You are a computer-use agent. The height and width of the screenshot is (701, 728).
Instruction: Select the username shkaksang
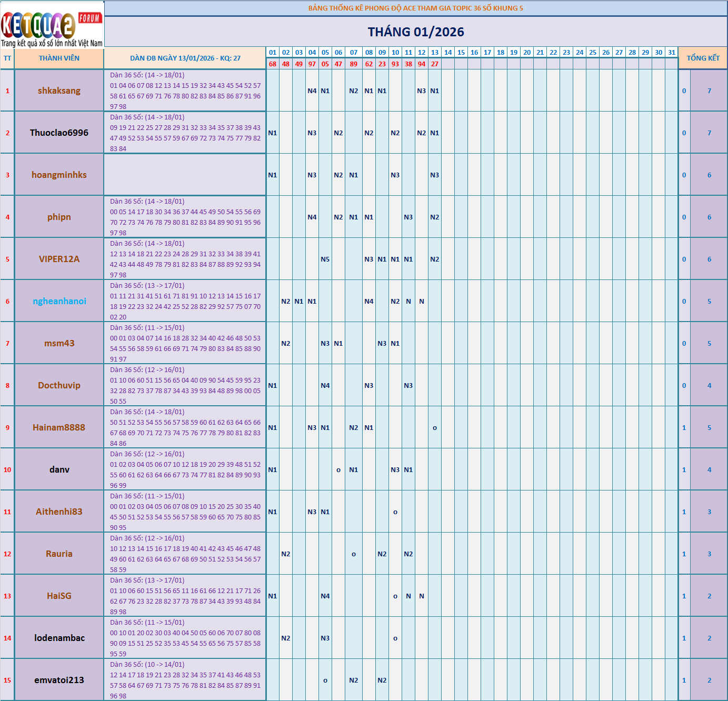(59, 91)
